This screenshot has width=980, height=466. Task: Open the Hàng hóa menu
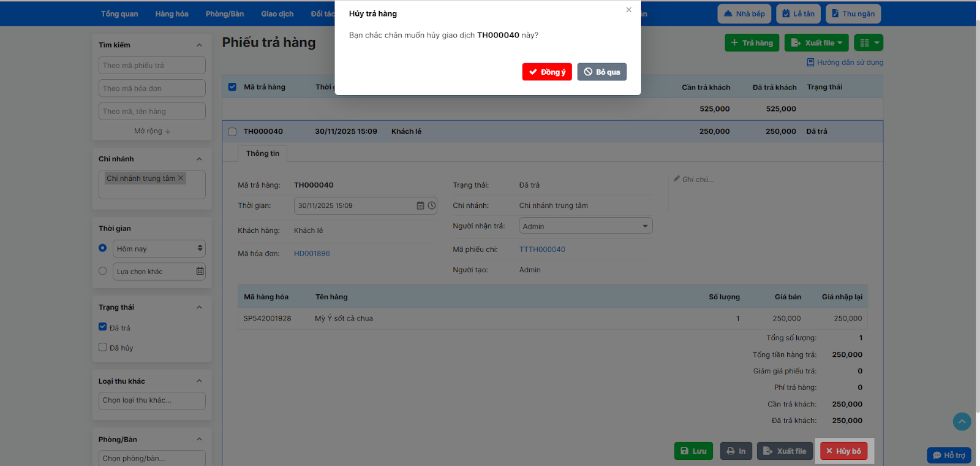172,13
